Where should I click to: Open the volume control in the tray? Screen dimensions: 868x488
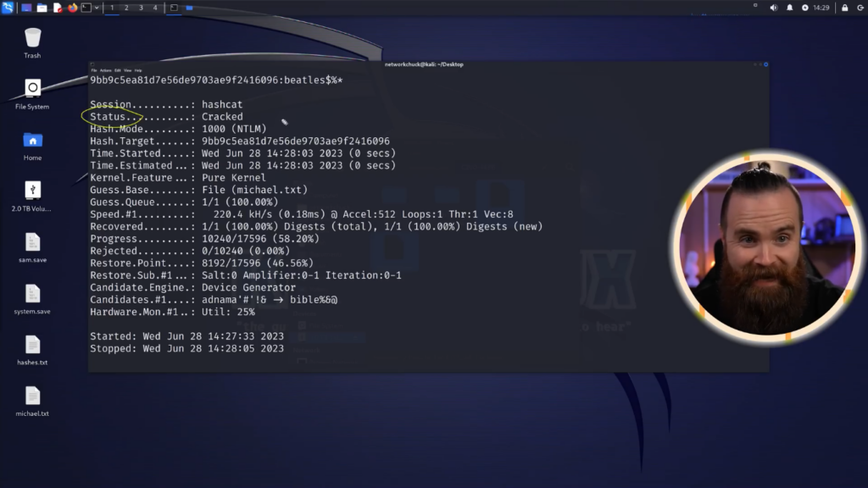(x=774, y=8)
